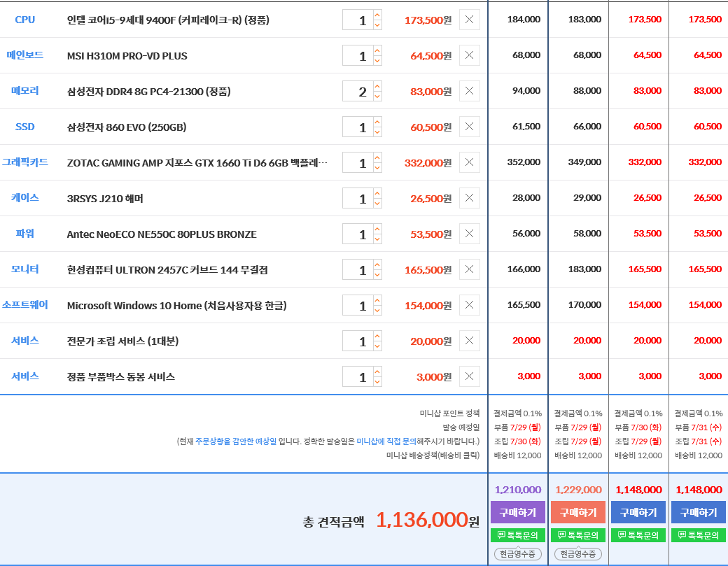Raise the SSD quantity with up arrow

[x=377, y=122]
